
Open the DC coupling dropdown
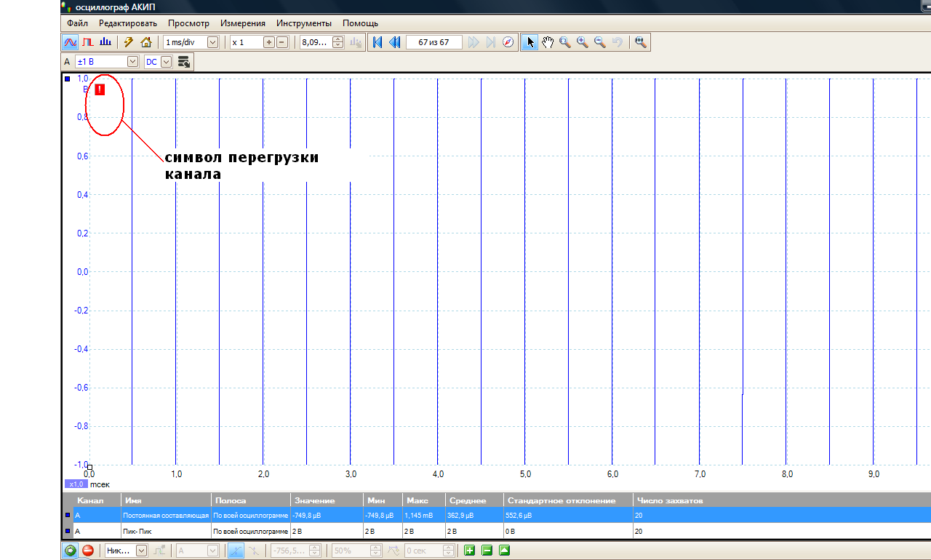tap(166, 62)
